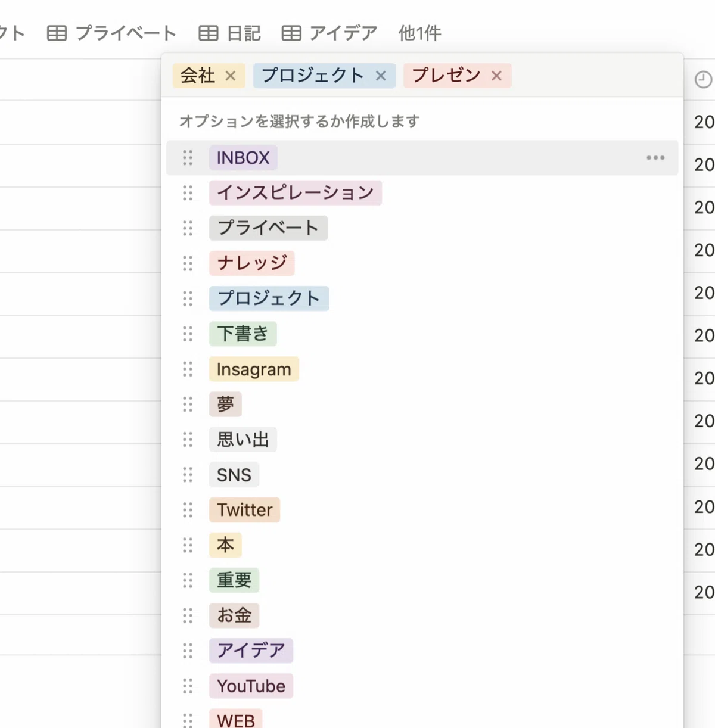Click the drag handle beside 下書き
Viewport: 715px width, 728px height.
(x=188, y=334)
